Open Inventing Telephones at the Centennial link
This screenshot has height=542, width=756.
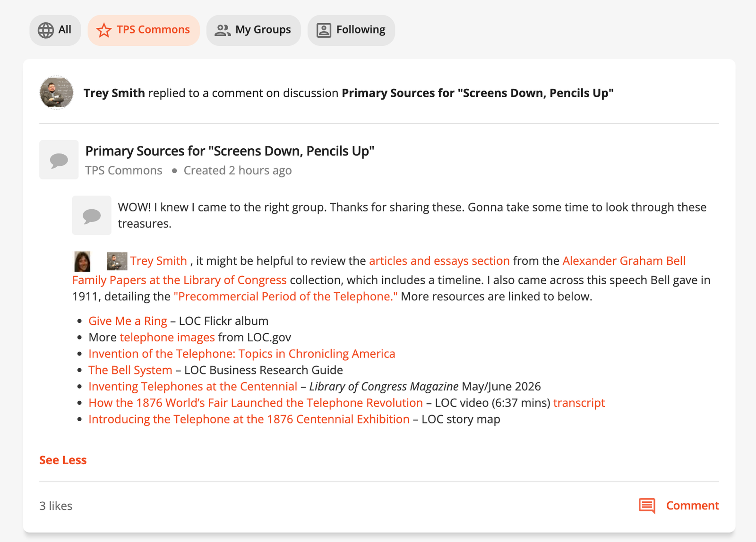point(193,387)
